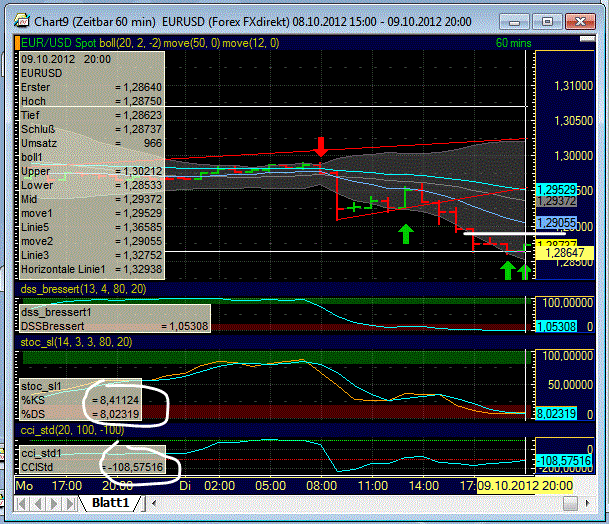The height and width of the screenshot is (524, 609).
Task: Close the Chart9 window
Action: click(x=580, y=21)
